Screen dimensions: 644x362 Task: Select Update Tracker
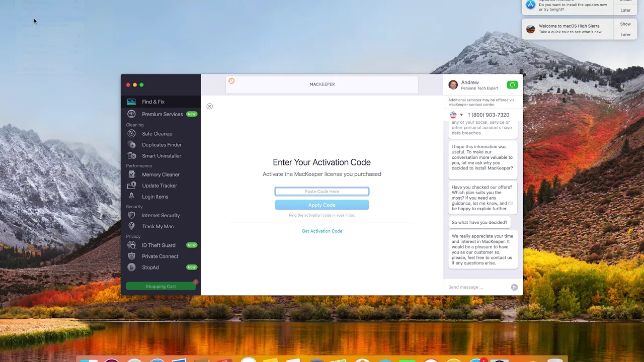point(160,186)
